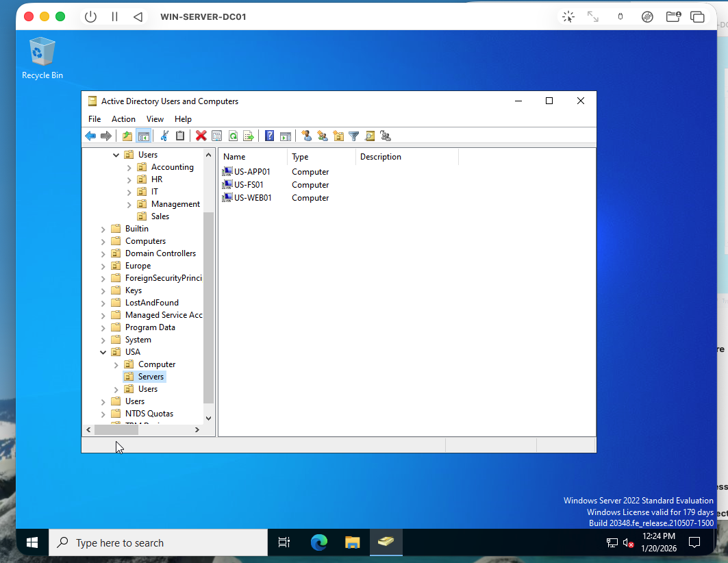Create a new group using the toolbar icon

(x=322, y=136)
